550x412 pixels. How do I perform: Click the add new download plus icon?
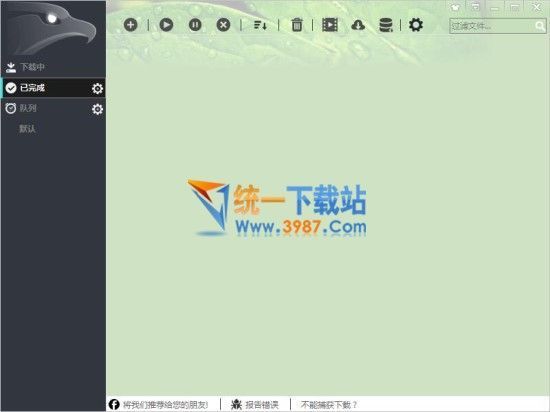tap(130, 25)
